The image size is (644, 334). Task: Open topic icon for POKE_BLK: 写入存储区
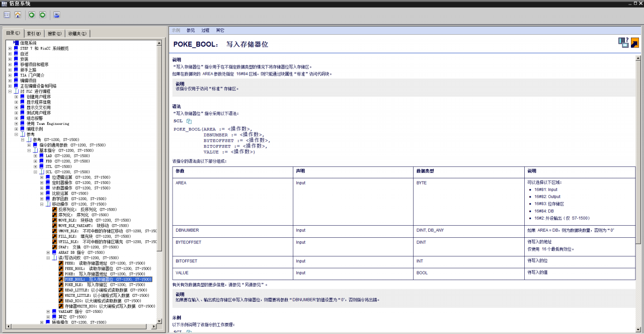pyautogui.click(x=61, y=285)
